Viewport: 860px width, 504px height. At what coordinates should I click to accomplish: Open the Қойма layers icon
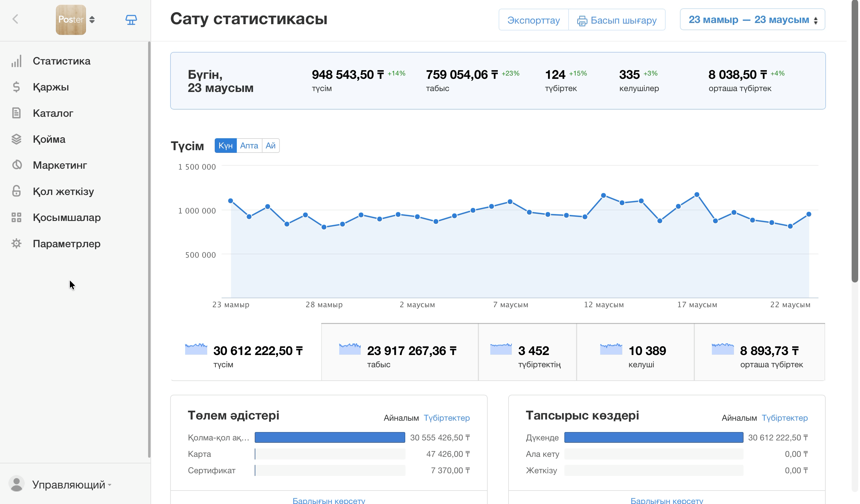tap(16, 139)
